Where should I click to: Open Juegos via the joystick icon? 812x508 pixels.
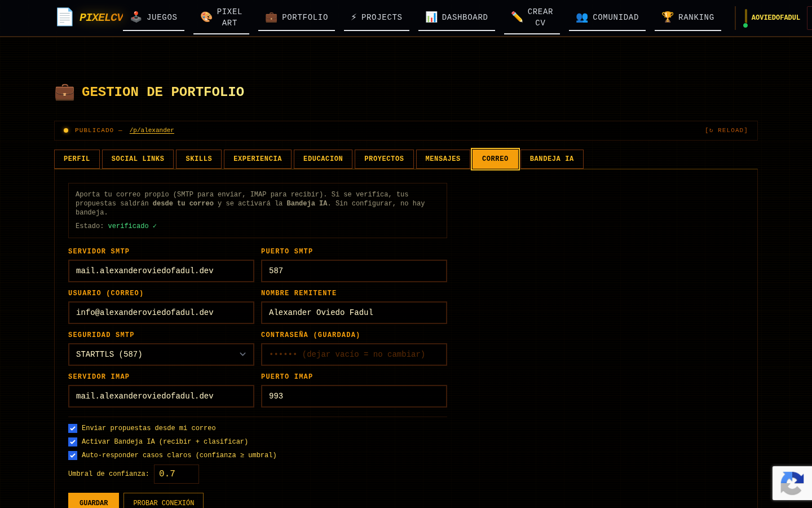(136, 17)
